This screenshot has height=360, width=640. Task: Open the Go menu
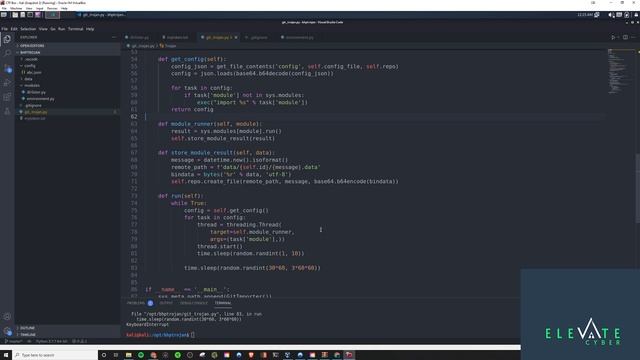(x=53, y=29)
